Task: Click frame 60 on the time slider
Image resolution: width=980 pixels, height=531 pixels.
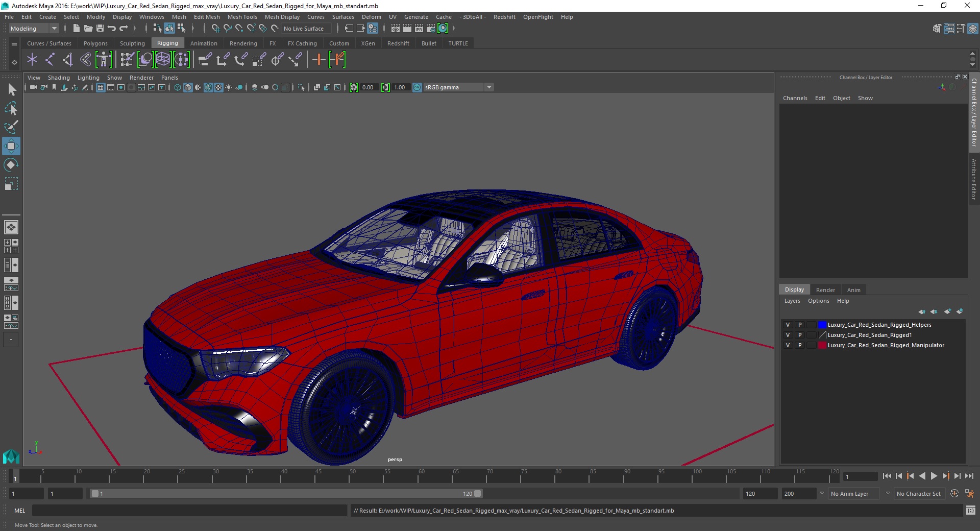Action: click(x=422, y=476)
